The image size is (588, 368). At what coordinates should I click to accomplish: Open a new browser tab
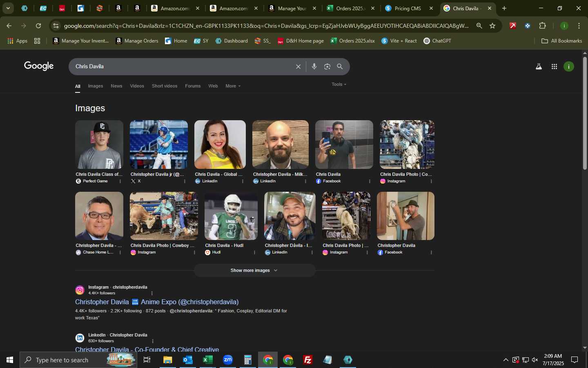tap(504, 8)
